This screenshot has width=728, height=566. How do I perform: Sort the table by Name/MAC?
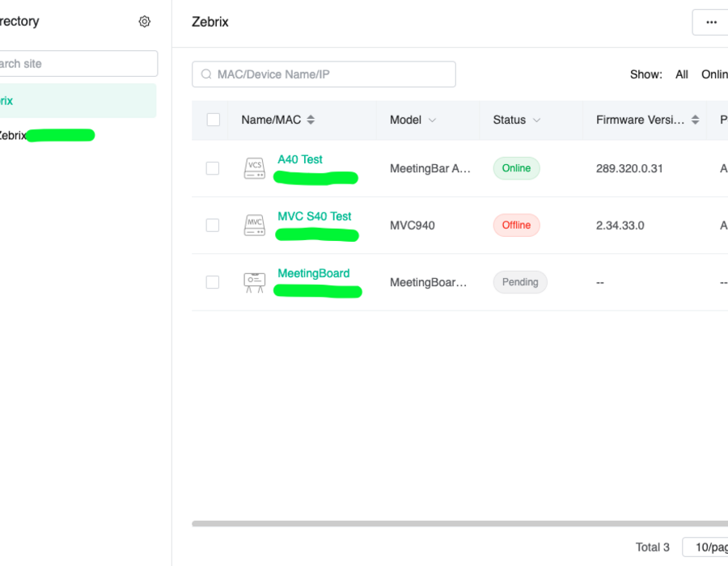311,120
